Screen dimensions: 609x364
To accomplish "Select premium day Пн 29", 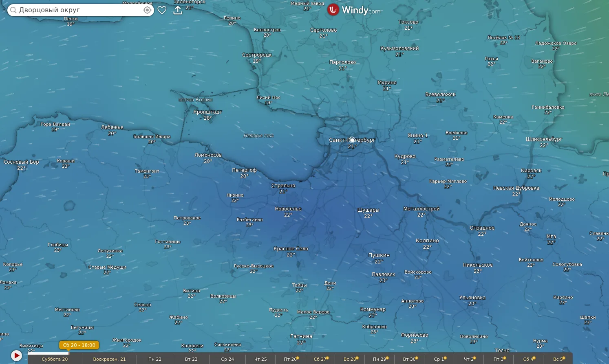I will pos(380,359).
